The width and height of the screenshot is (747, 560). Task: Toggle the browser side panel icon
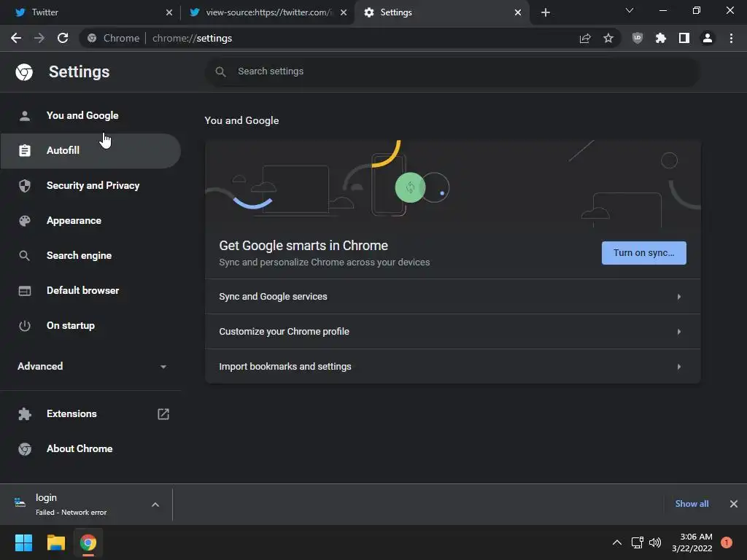pyautogui.click(x=684, y=38)
